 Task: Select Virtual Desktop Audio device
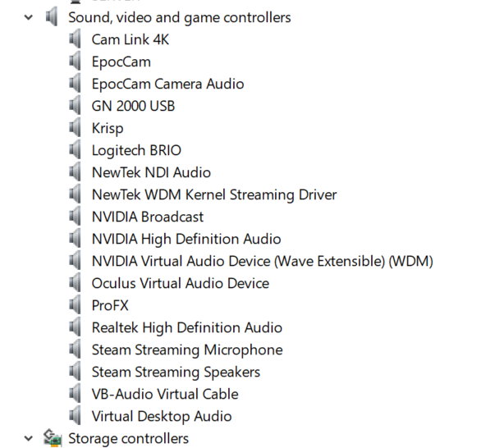162,417
